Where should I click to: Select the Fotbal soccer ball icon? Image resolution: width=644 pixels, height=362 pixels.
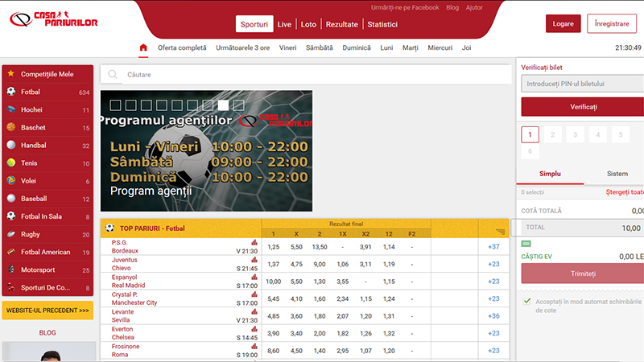tap(11, 92)
